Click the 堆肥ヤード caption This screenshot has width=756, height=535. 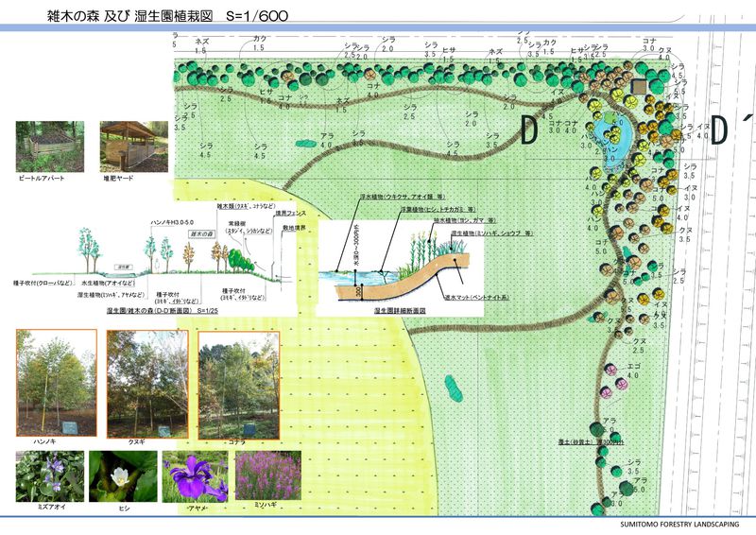click(118, 178)
